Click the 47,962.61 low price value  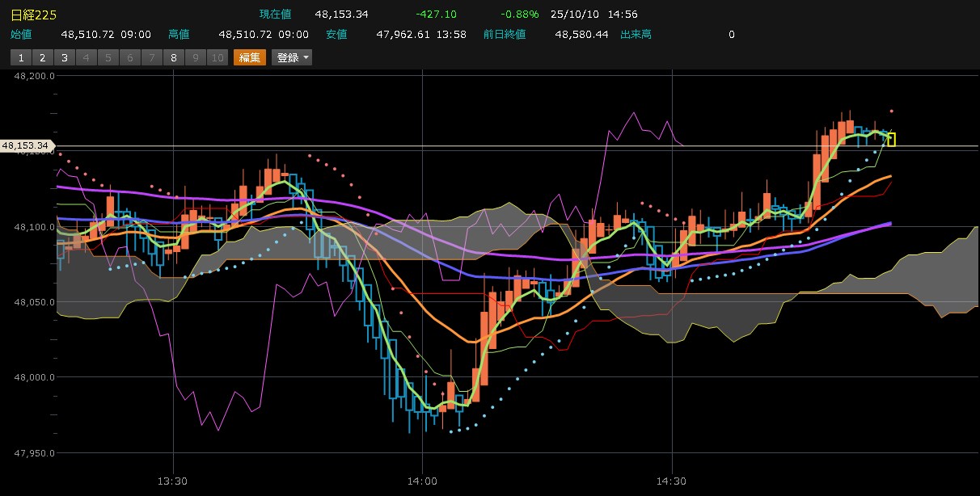pos(404,35)
